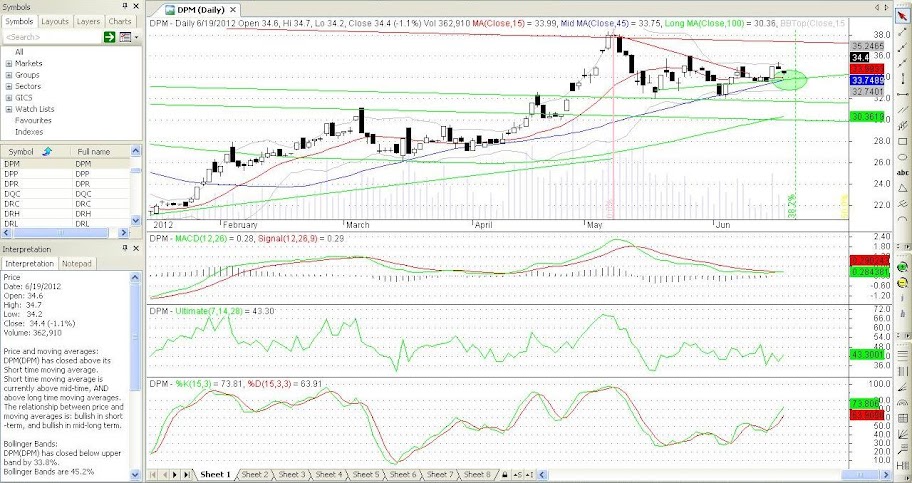Select the triangle drawing tool
This screenshot has height=483, width=912.
(x=903, y=188)
